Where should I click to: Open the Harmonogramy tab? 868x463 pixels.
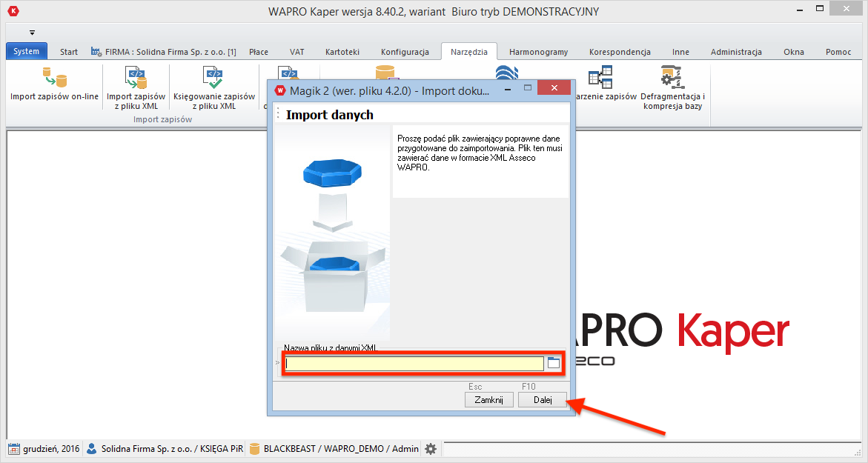(x=538, y=52)
